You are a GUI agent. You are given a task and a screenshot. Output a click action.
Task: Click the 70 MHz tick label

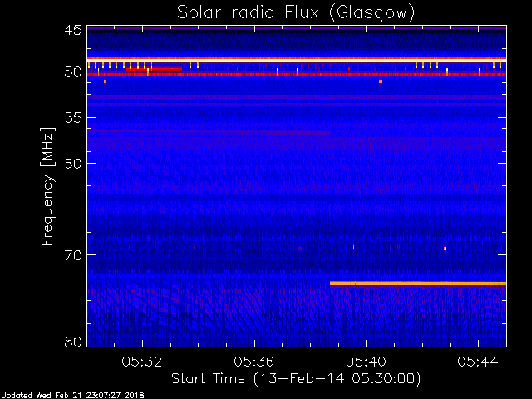(73, 255)
